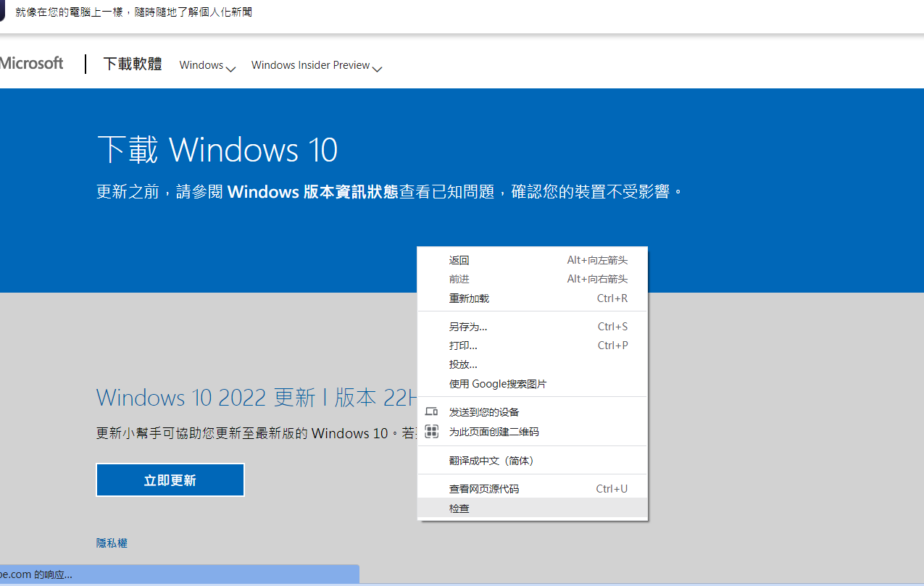Click the Windows 10 2022 更新 heading
The height and width of the screenshot is (586, 924).
coord(257,398)
